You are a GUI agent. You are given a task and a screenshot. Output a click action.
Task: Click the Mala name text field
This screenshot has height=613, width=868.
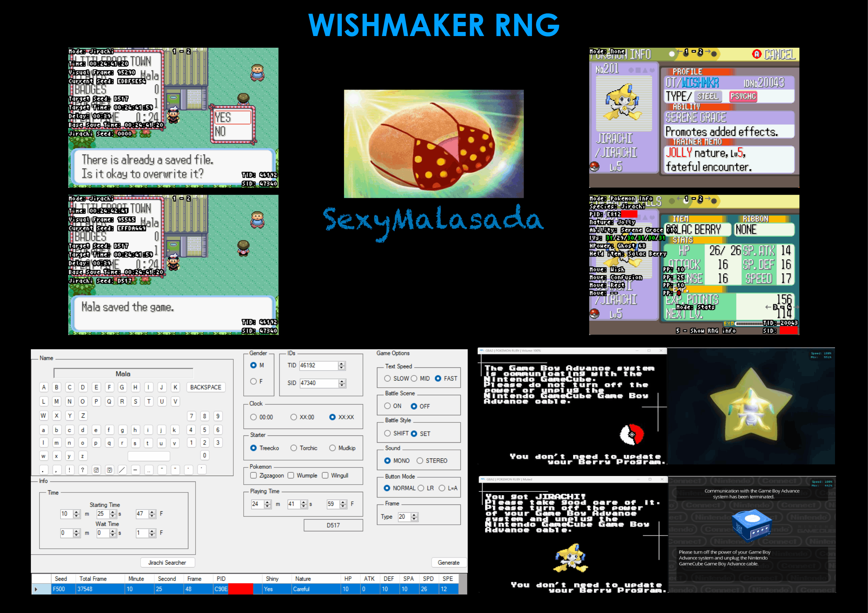tap(123, 373)
